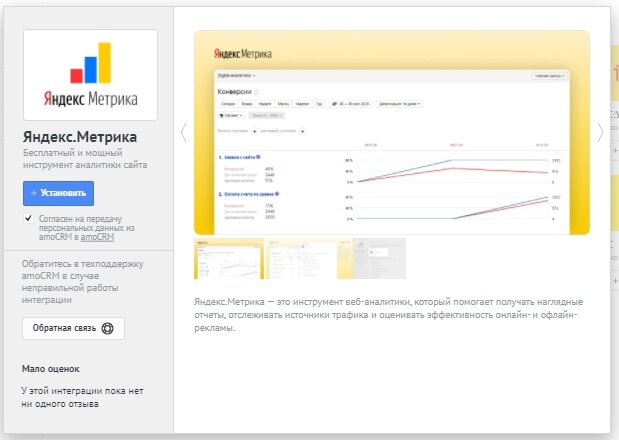Uncheck the personal data consent checkbox
619x440 pixels.
[28, 218]
